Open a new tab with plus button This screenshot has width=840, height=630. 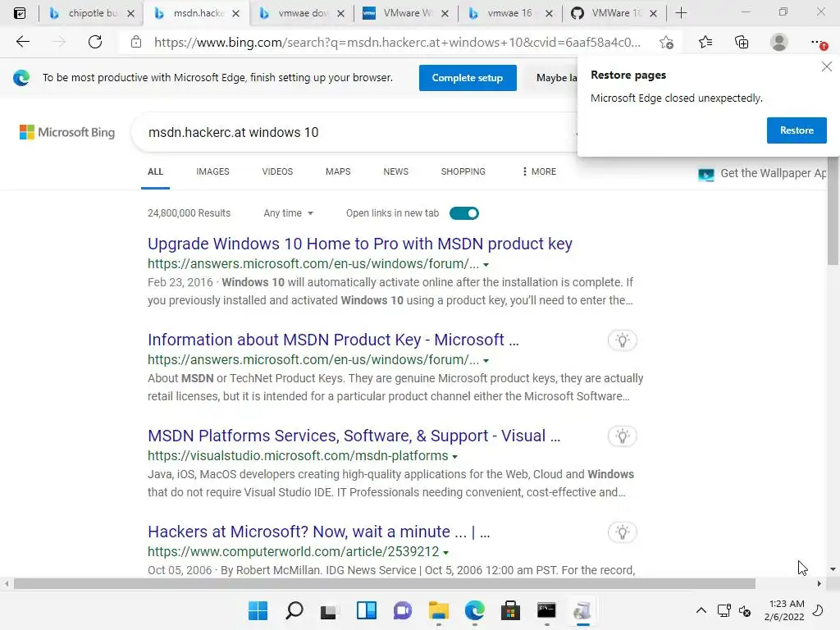point(681,13)
